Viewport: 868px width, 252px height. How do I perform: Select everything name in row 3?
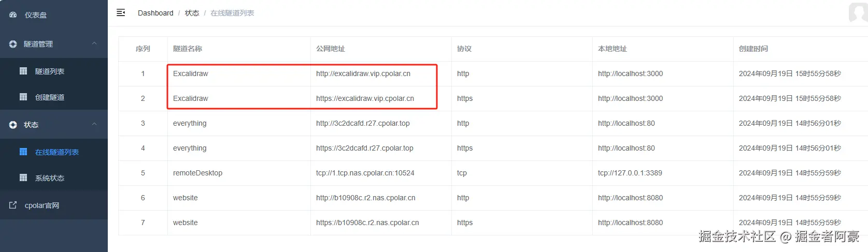coord(190,123)
